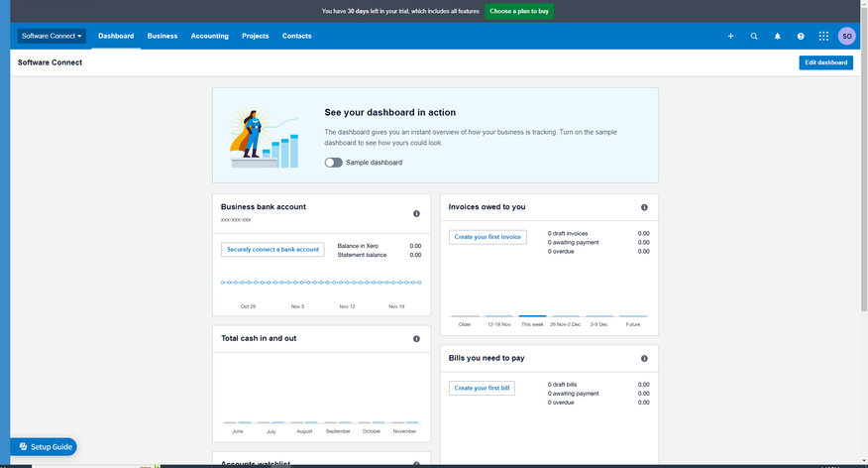Click Securely connect a bank account
868x468 pixels.
(x=272, y=250)
